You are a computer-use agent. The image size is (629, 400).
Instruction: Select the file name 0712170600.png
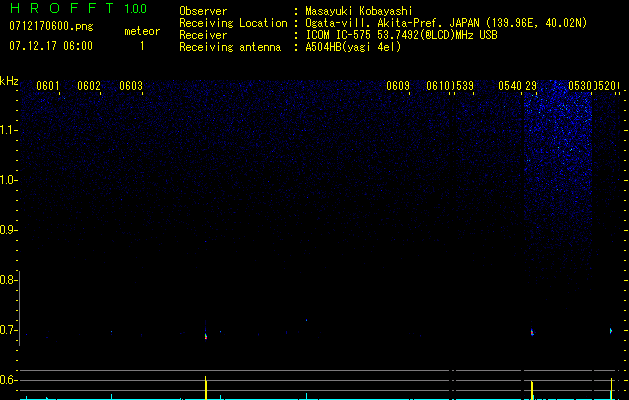pyautogui.click(x=51, y=27)
